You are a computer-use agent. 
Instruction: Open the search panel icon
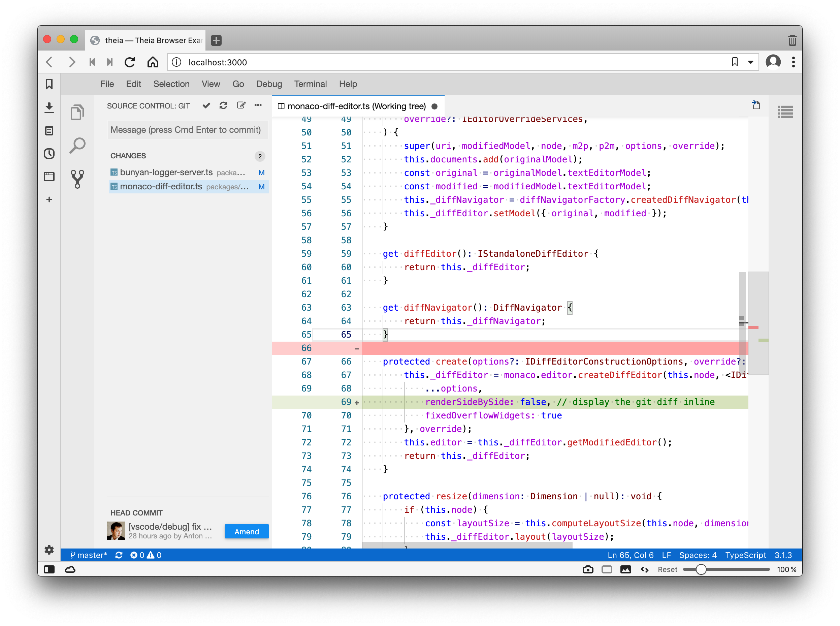(78, 145)
